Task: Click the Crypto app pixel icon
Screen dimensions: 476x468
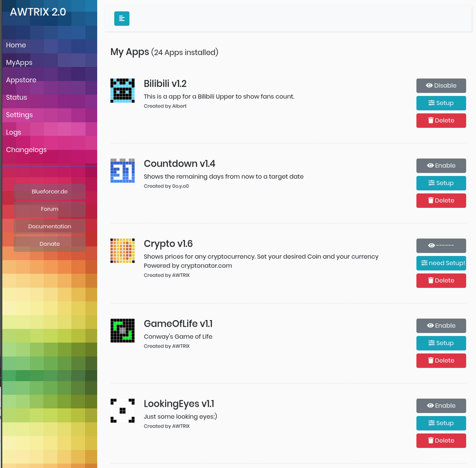Action: (122, 251)
